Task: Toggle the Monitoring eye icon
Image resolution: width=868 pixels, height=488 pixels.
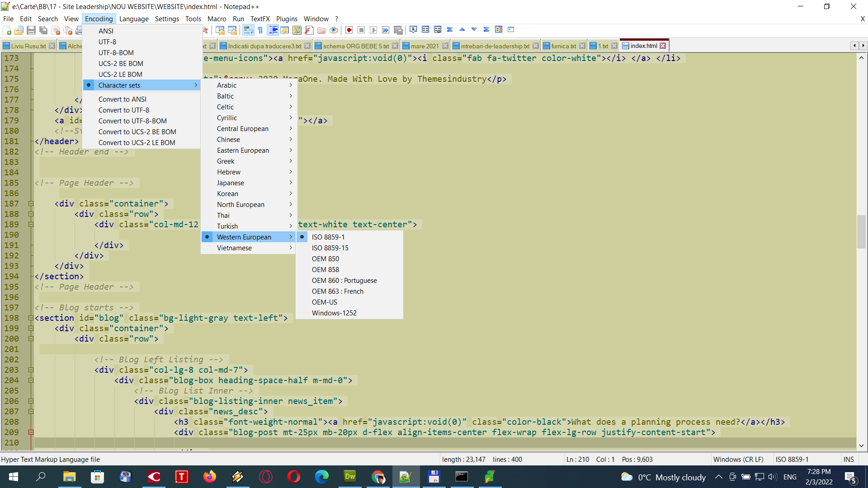Action: point(334,30)
